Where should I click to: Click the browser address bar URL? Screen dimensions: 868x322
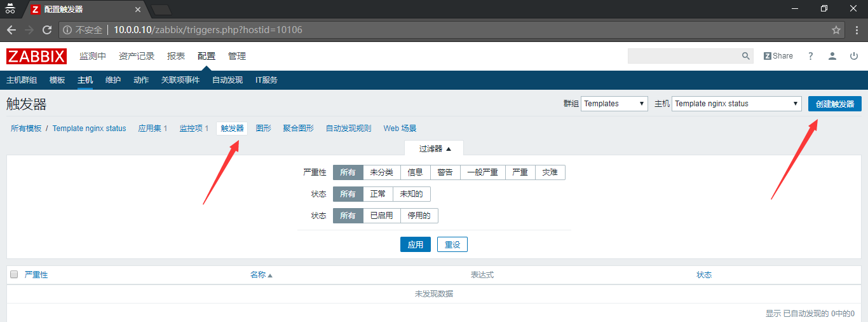208,30
